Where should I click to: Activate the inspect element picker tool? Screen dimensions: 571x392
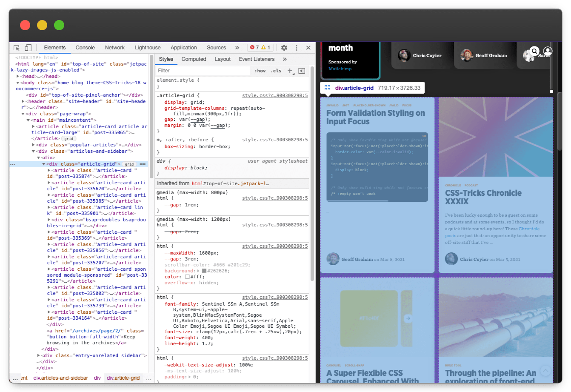click(17, 48)
